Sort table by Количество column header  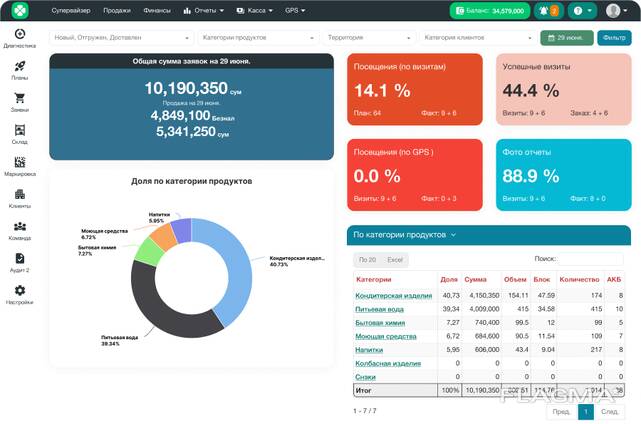579,279
